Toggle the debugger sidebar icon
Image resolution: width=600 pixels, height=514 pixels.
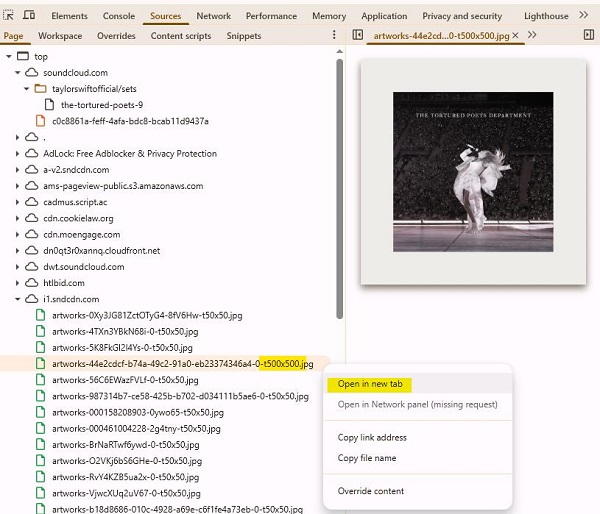(x=589, y=35)
